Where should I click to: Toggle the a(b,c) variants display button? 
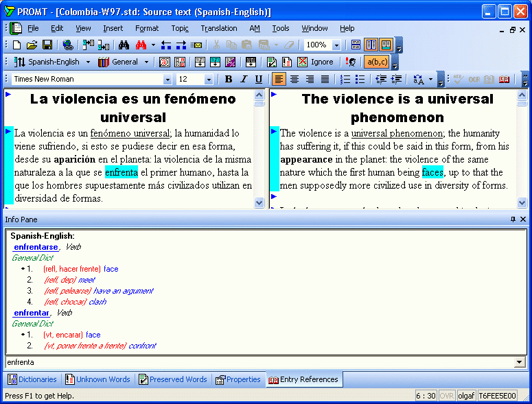click(x=377, y=62)
